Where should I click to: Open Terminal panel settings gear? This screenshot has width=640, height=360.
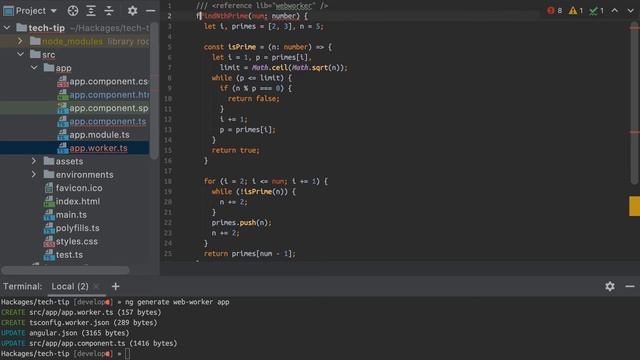(x=610, y=287)
